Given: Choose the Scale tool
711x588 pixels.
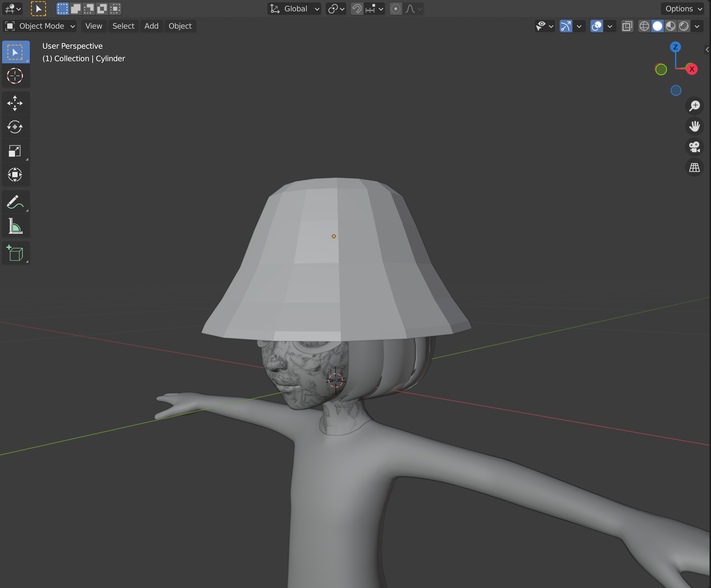Looking at the screenshot, I should pyautogui.click(x=16, y=151).
